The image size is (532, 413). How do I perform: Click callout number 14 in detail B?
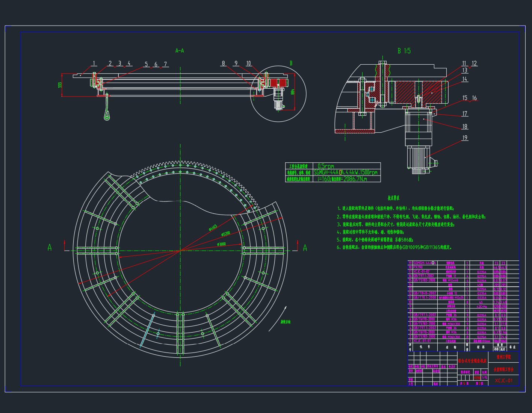pyautogui.click(x=465, y=79)
